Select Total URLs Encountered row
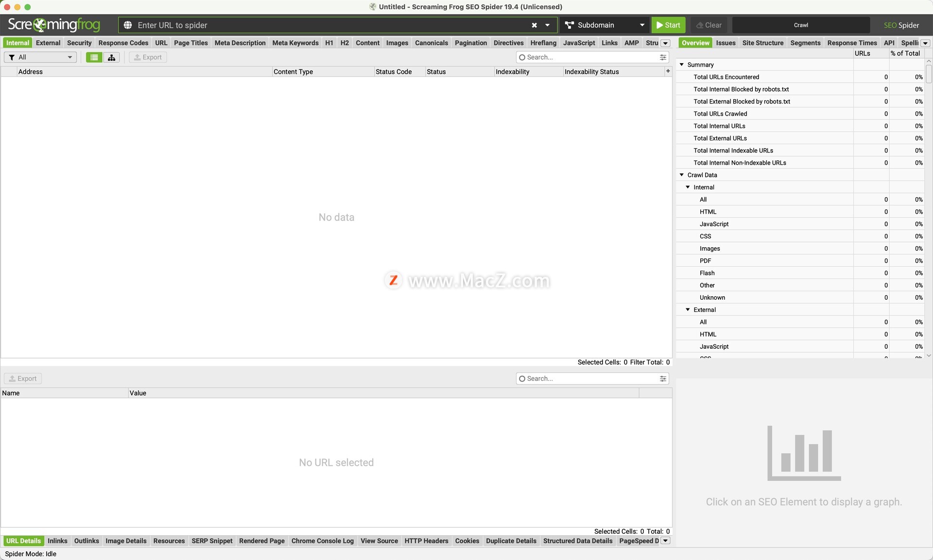This screenshot has height=560, width=933. pos(800,77)
